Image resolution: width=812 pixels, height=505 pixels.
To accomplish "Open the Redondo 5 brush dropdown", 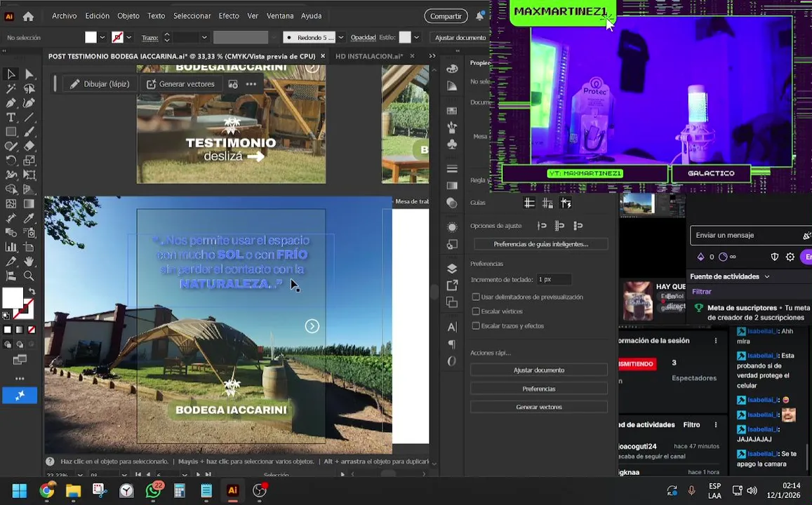I will tap(341, 37).
